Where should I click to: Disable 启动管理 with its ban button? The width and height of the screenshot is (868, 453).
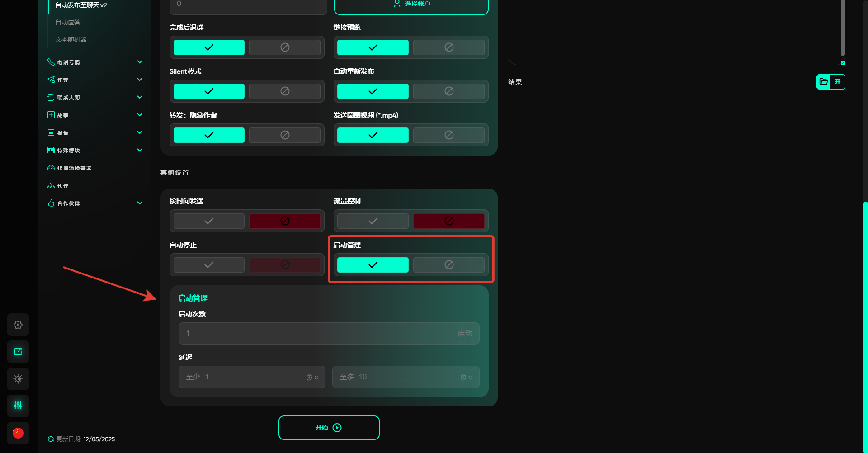coord(448,265)
